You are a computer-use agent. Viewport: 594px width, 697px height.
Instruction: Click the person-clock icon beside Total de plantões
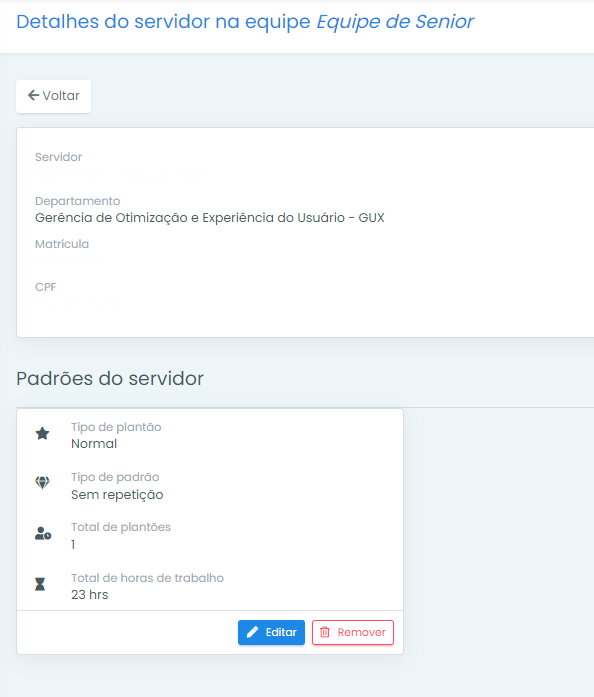[x=43, y=533]
